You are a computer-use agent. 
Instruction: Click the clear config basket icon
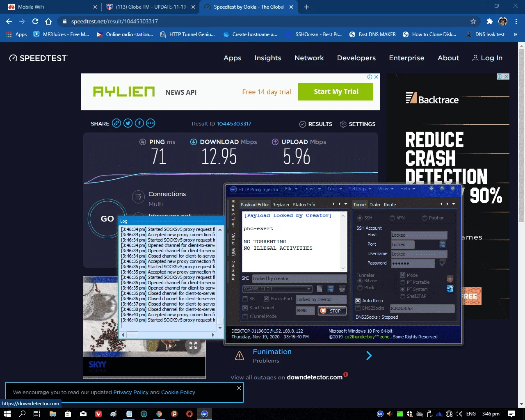pyautogui.click(x=342, y=289)
